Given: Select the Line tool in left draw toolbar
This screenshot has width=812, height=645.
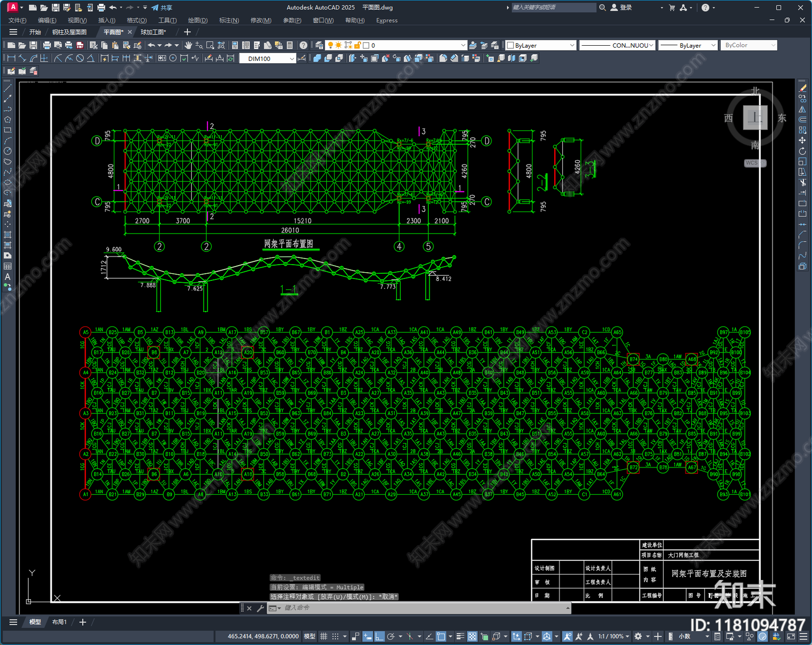Looking at the screenshot, I should pos(8,88).
